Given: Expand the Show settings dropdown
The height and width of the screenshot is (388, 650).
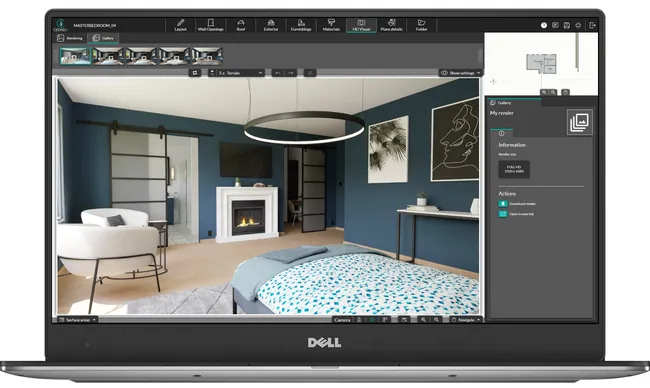Looking at the screenshot, I should click(x=460, y=73).
